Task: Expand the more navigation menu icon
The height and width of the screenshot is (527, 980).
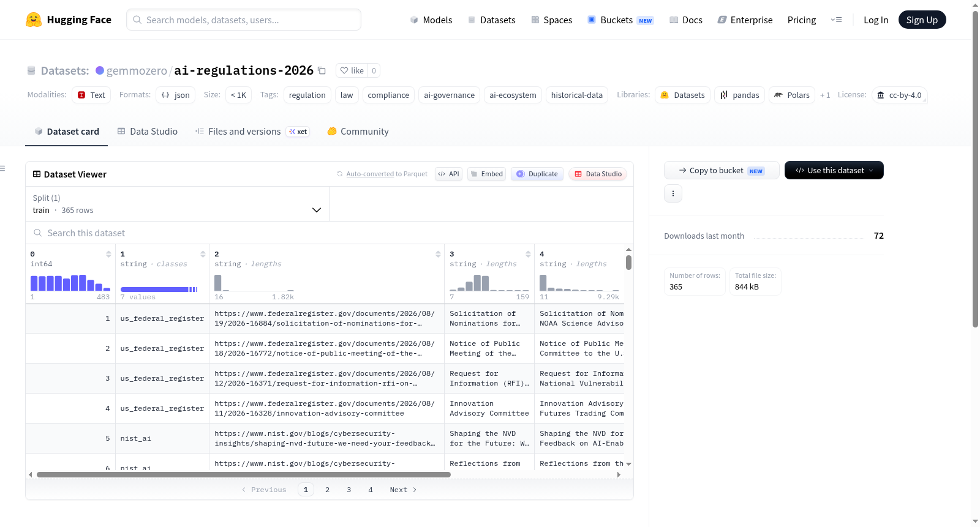Action: click(836, 20)
